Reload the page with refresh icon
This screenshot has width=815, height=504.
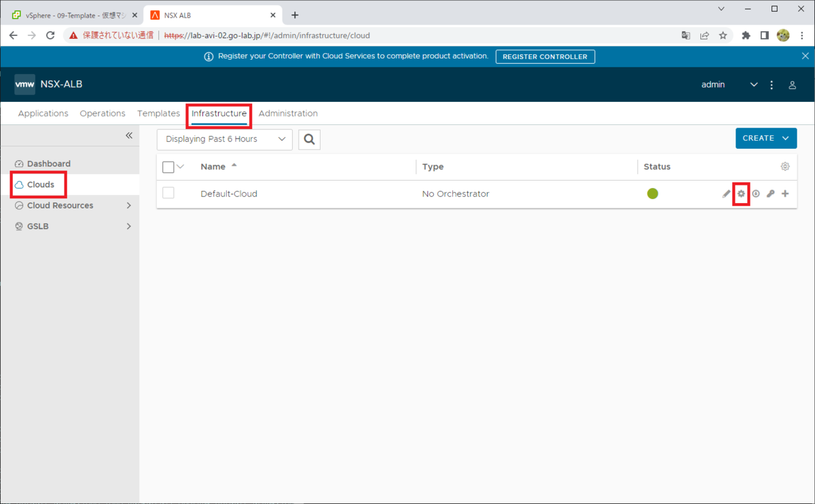tap(50, 35)
